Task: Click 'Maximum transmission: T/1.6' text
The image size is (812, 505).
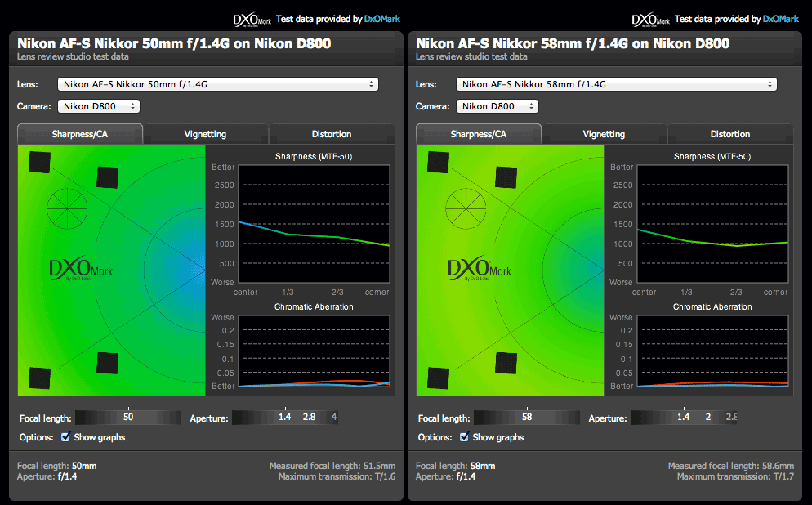Action: [337, 477]
